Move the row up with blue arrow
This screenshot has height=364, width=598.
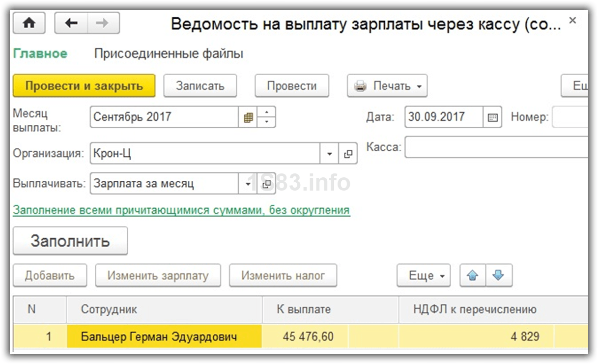[473, 276]
